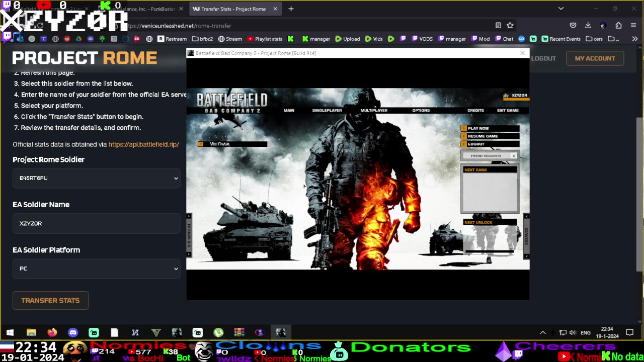
Task: Select MULTIPLAYER in the game menu
Action: 374,110
